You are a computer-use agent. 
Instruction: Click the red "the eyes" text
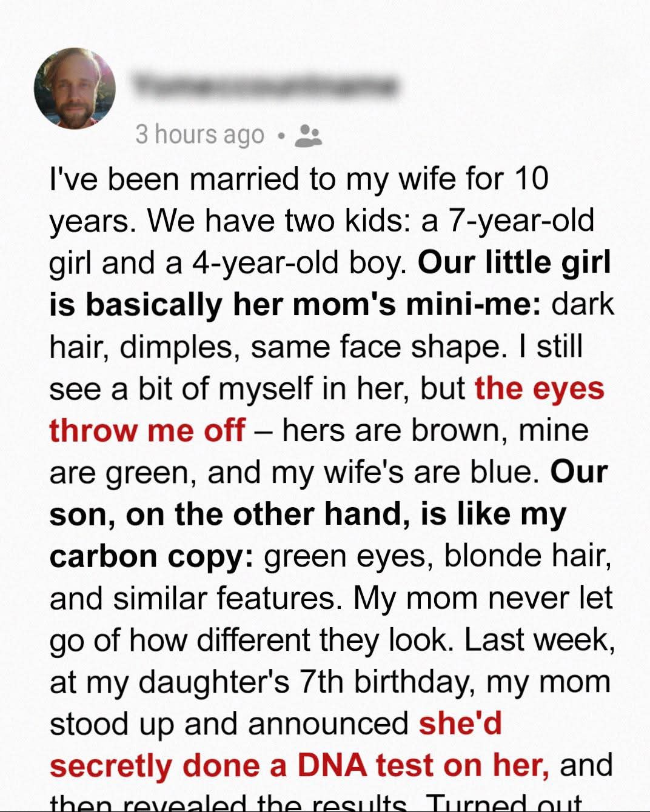click(x=539, y=388)
